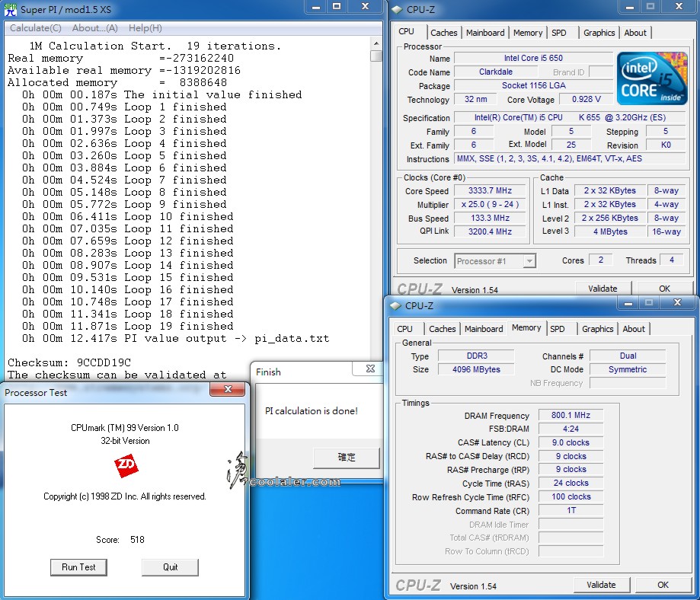Click the Multiplier value x 25.0 ( 9 - 24 )

tap(490, 204)
